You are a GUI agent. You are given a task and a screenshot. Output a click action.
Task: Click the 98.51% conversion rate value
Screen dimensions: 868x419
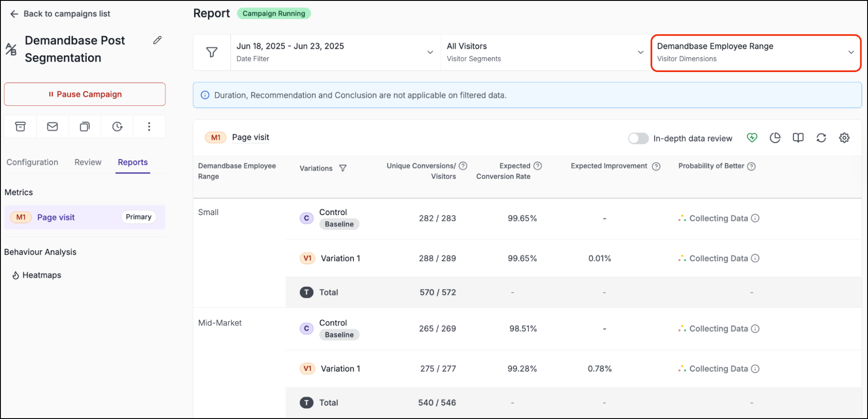(523, 329)
